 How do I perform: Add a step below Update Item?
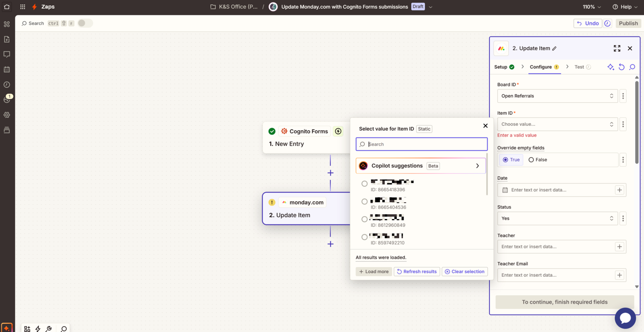click(x=330, y=244)
